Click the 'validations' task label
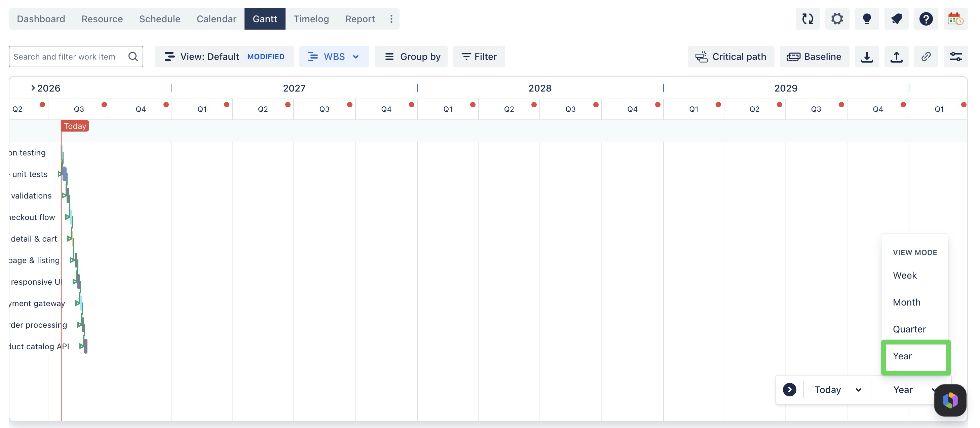Image resolution: width=980 pixels, height=428 pixels. click(31, 195)
